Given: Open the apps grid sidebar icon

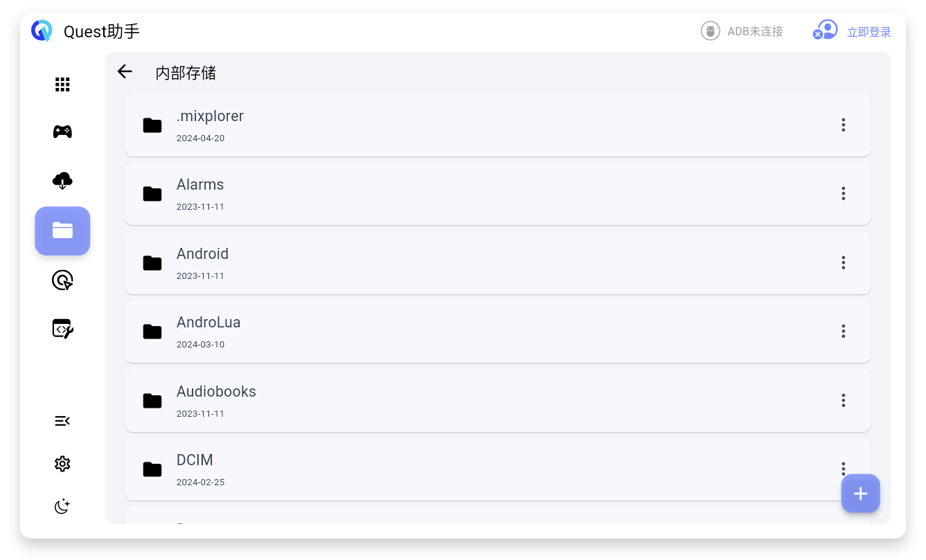Looking at the screenshot, I should point(62,84).
